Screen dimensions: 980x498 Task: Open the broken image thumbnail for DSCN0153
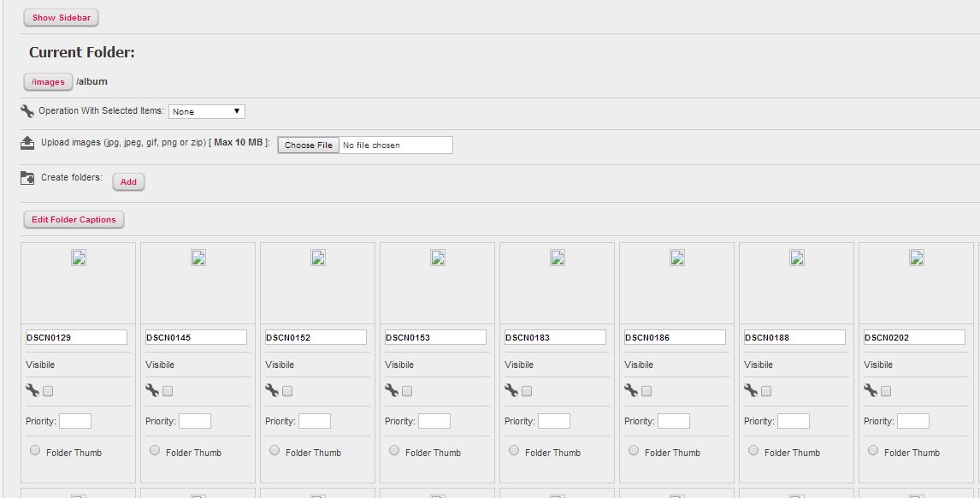point(438,258)
